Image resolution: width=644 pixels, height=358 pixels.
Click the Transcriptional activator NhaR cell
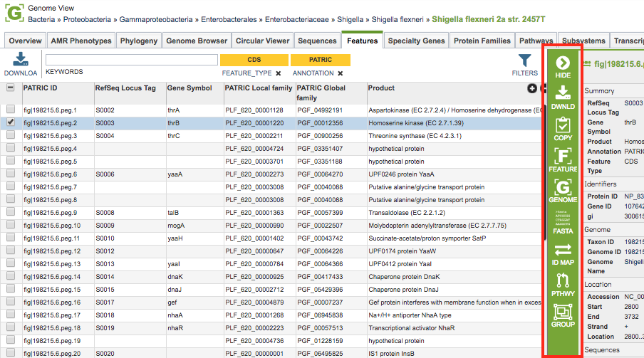click(412, 328)
